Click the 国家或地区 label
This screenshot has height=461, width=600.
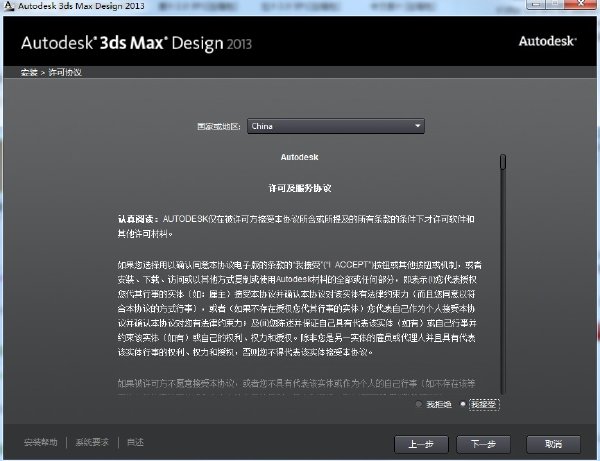tap(218, 126)
